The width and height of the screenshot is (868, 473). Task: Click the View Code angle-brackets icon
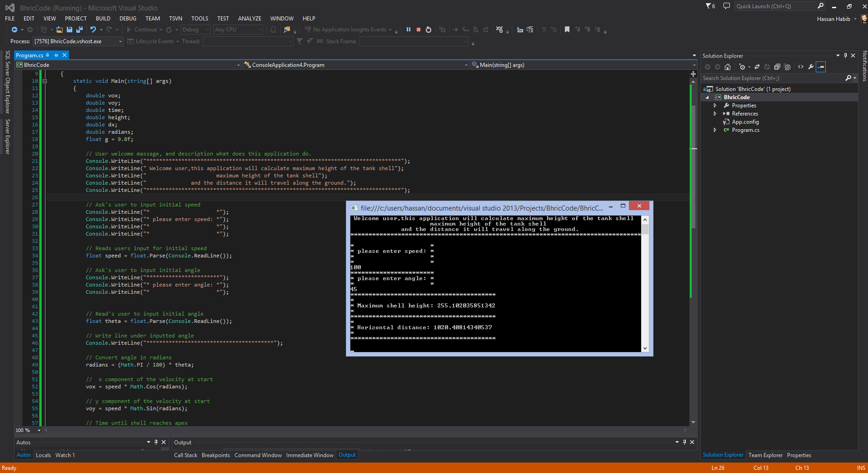click(801, 67)
